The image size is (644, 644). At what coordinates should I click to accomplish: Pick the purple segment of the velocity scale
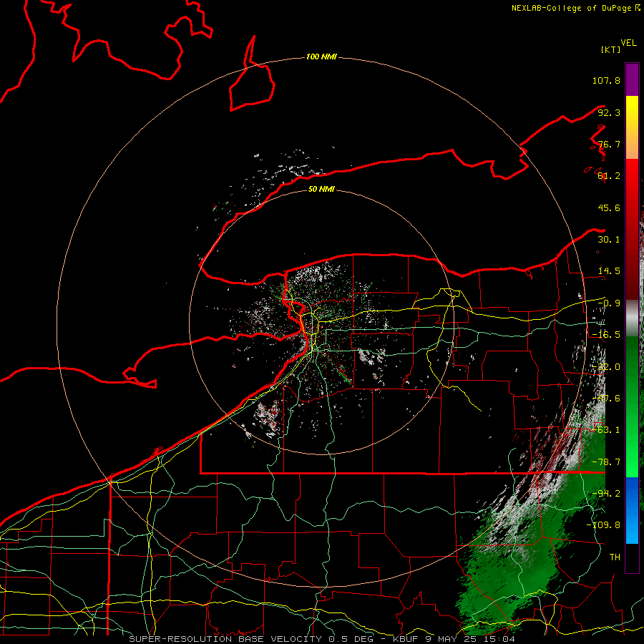click(x=632, y=79)
